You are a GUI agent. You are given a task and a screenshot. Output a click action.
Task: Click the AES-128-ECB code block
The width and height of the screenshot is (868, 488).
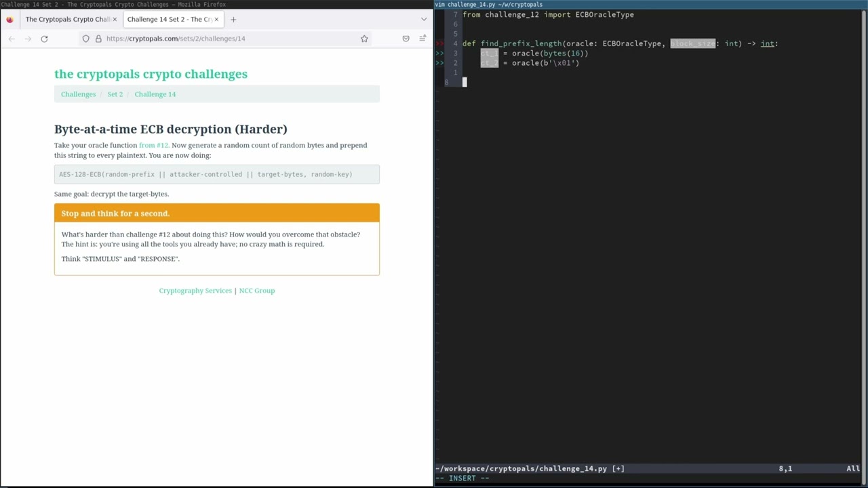pyautogui.click(x=217, y=174)
